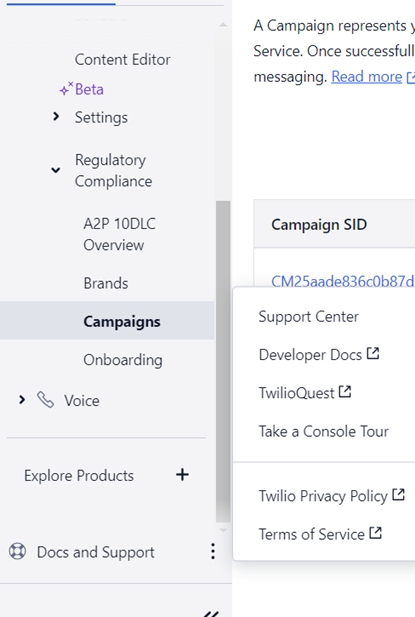The height and width of the screenshot is (617, 415).
Task: Go to A2P 10DLC Overview
Action: [x=120, y=234]
